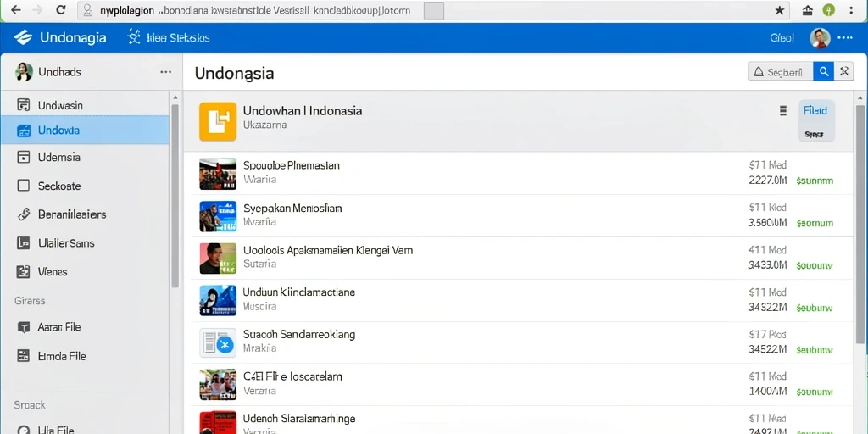The width and height of the screenshot is (868, 434).
Task: Click the main list vertical scrollbar
Action: click(860, 221)
